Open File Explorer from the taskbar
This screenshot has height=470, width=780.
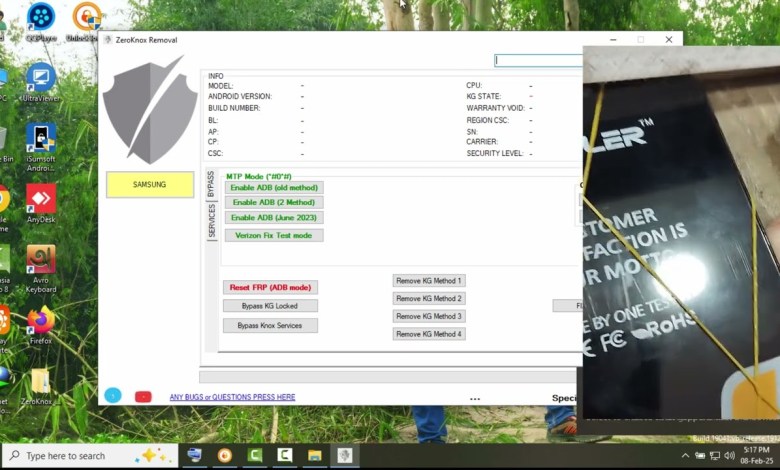[315, 455]
